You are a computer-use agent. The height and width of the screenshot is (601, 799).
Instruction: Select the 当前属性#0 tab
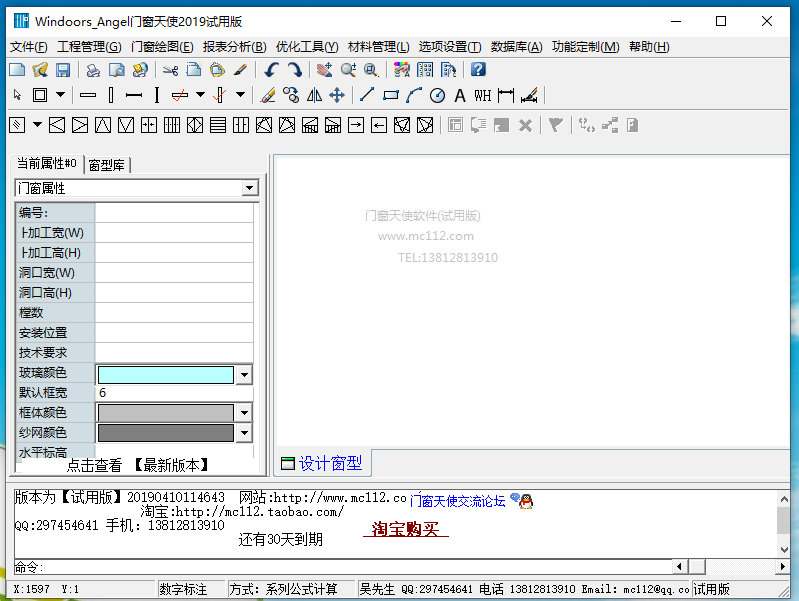click(x=47, y=163)
